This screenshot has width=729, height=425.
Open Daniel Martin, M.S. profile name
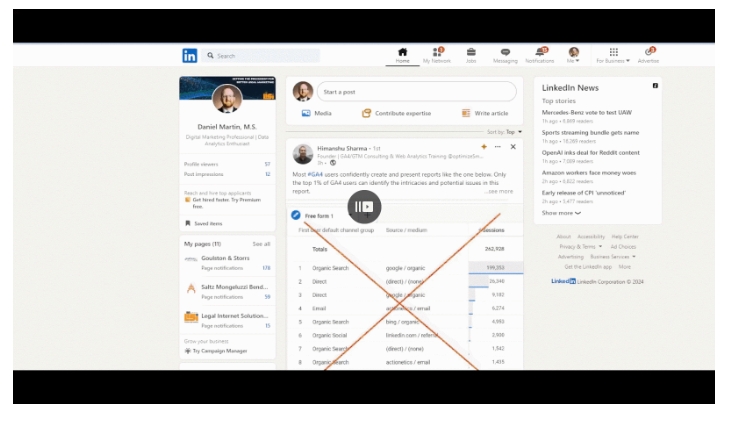pyautogui.click(x=227, y=126)
